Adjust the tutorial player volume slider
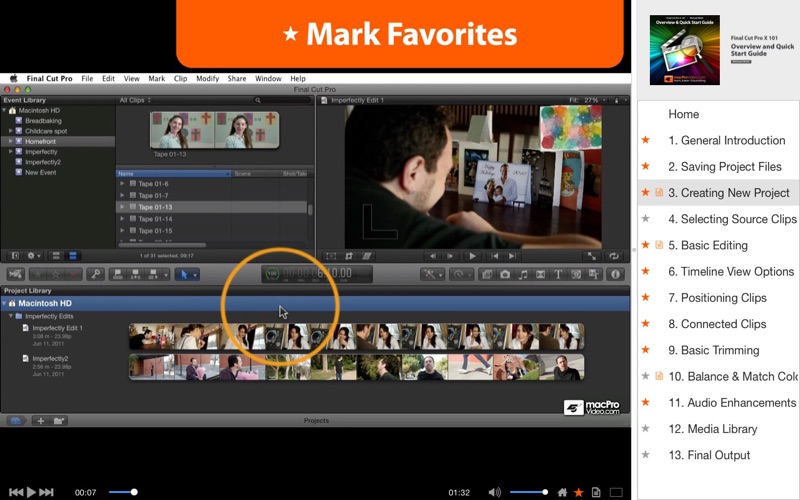This screenshot has height=500, width=800. pyautogui.click(x=529, y=492)
